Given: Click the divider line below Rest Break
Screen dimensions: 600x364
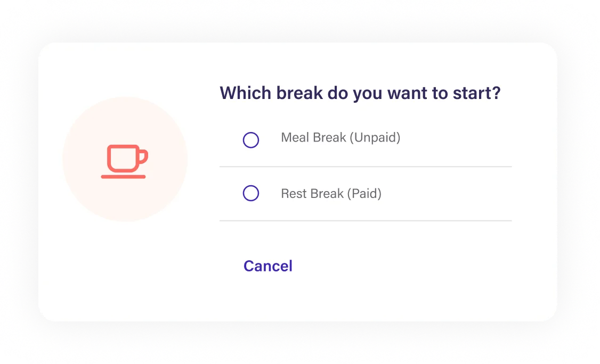Looking at the screenshot, I should 366,221.
